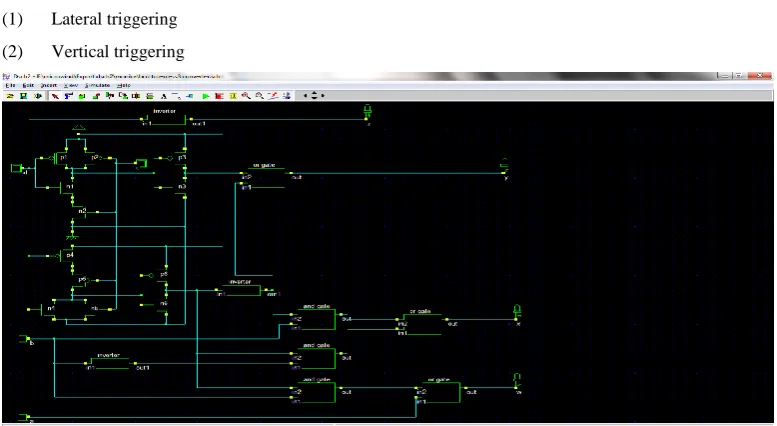
Task: Select and gate wired to x or gate
Action: [x=317, y=318]
